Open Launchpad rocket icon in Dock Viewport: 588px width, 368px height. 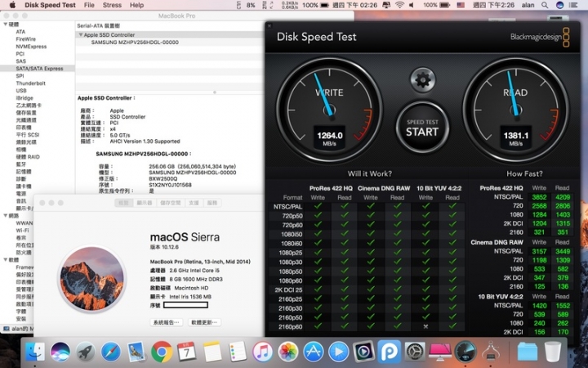click(86, 352)
